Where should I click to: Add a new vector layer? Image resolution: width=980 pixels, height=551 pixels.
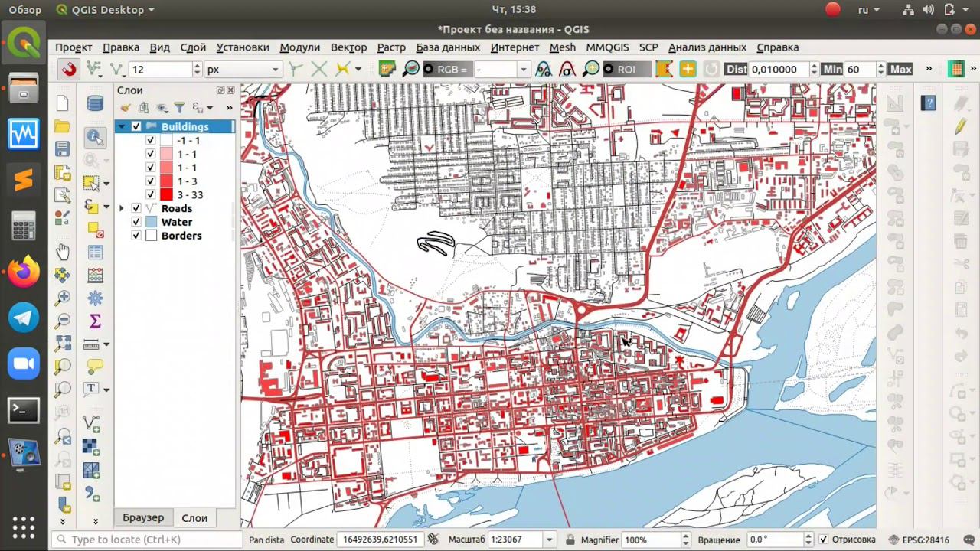pos(91,423)
